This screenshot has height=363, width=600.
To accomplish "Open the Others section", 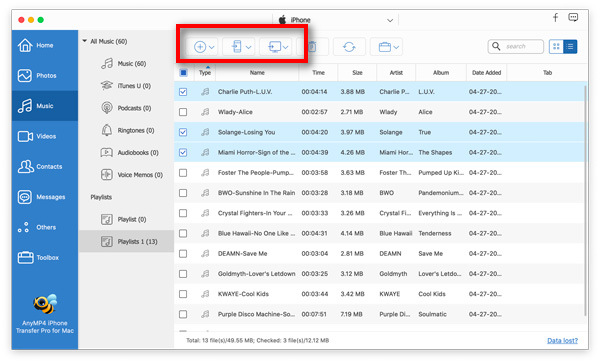I will pyautogui.click(x=44, y=227).
